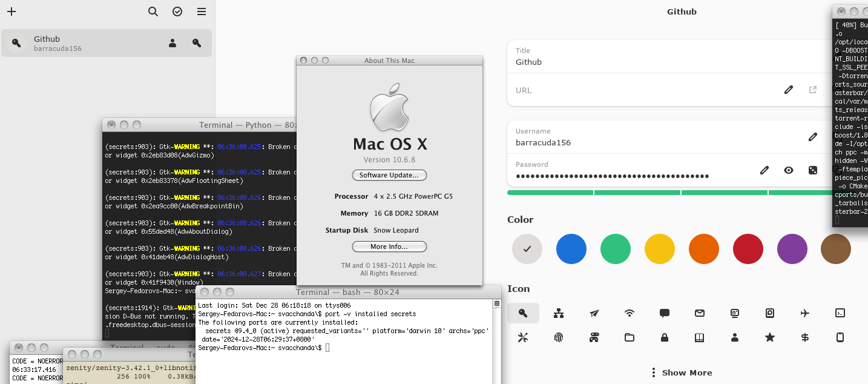Pick the folder icon in the Icon grid
Screen dimensions: 868x384
pyautogui.click(x=630, y=337)
